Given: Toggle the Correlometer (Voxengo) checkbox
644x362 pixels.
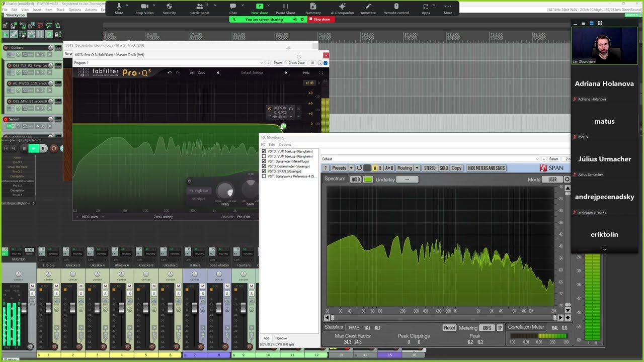Looking at the screenshot, I should point(264,166).
